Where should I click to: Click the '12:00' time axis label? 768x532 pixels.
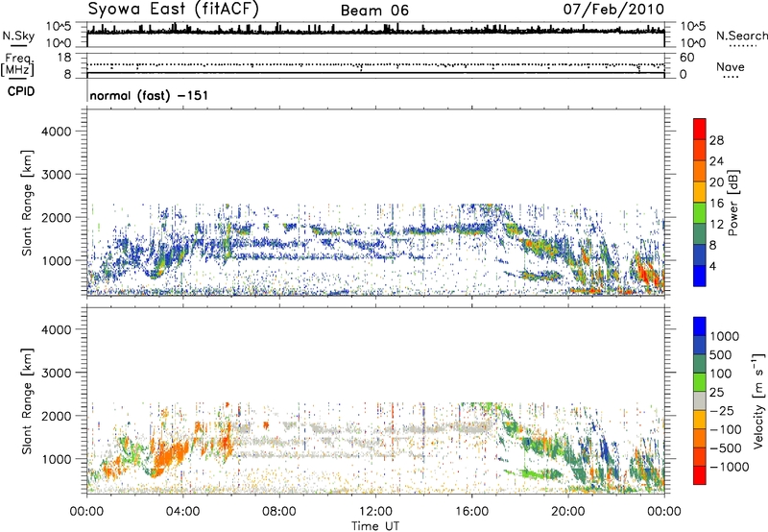[x=375, y=512]
